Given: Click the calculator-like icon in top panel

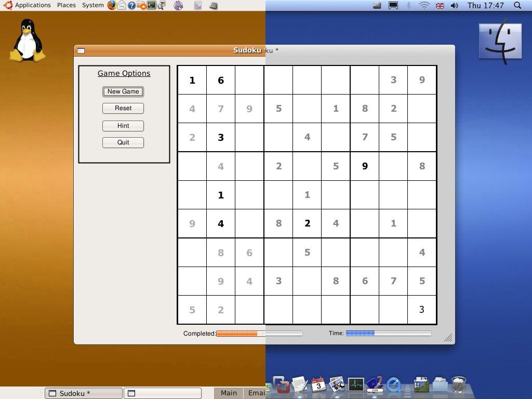Looking at the screenshot, I should pyautogui.click(x=214, y=5).
